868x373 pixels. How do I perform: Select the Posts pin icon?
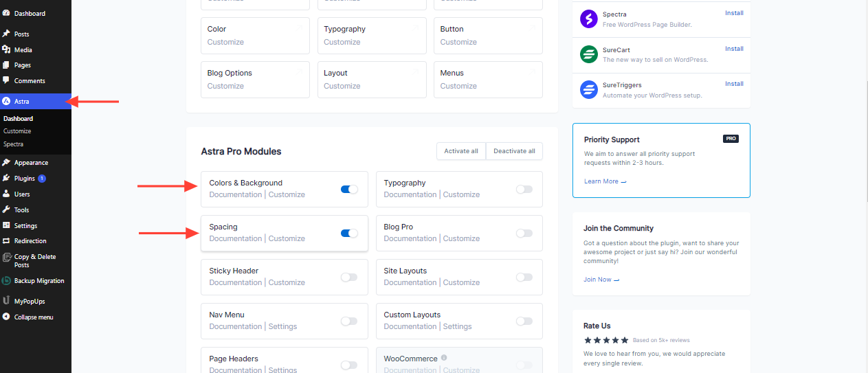[x=6, y=34]
